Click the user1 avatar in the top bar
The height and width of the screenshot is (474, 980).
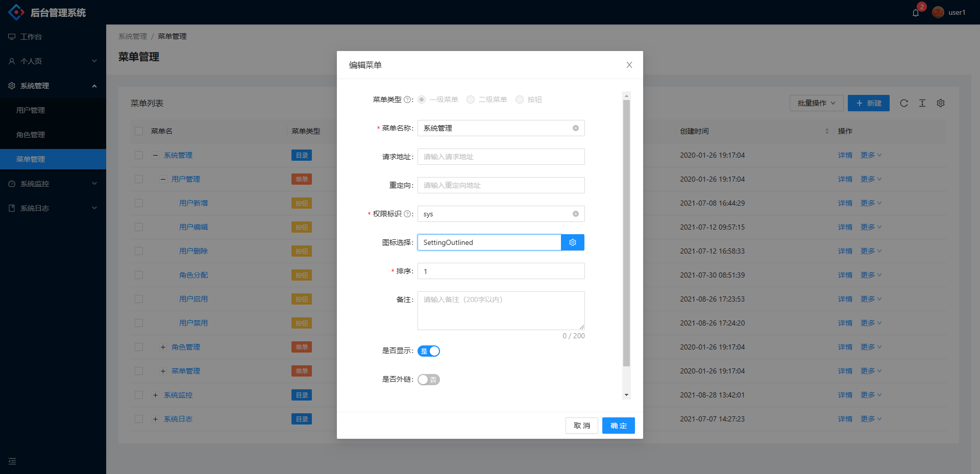point(938,12)
